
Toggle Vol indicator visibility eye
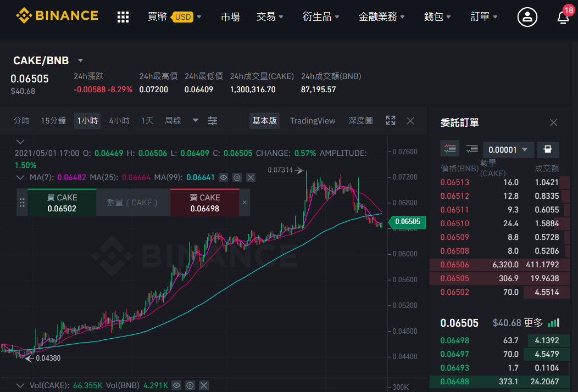176,385
